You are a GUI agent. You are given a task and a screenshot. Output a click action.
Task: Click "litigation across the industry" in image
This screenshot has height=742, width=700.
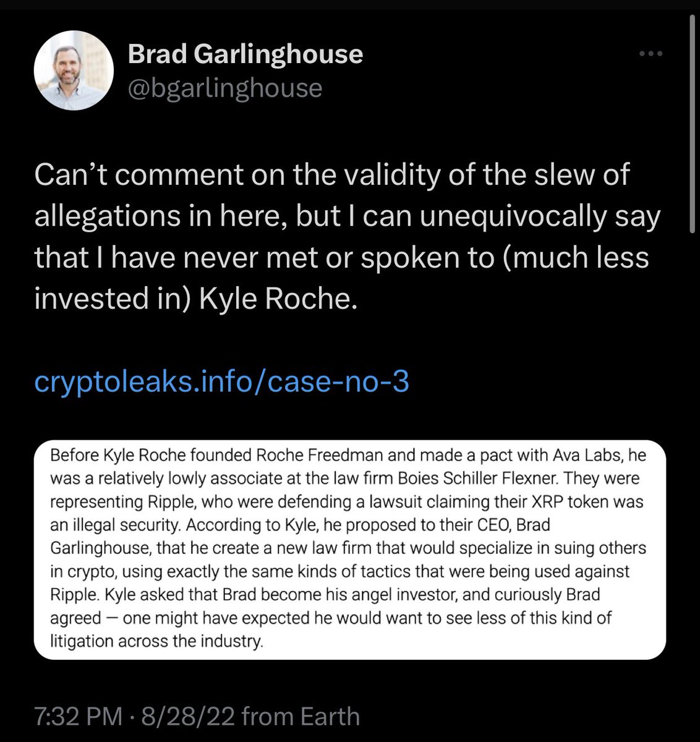[156, 641]
